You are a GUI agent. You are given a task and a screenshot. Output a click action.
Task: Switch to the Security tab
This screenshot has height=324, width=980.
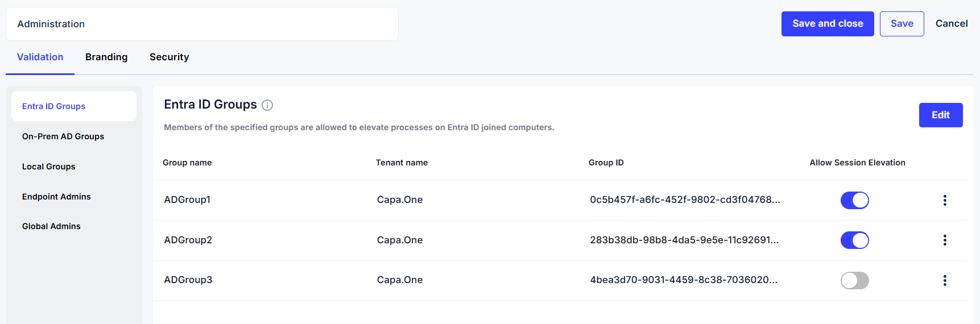pyautogui.click(x=169, y=57)
